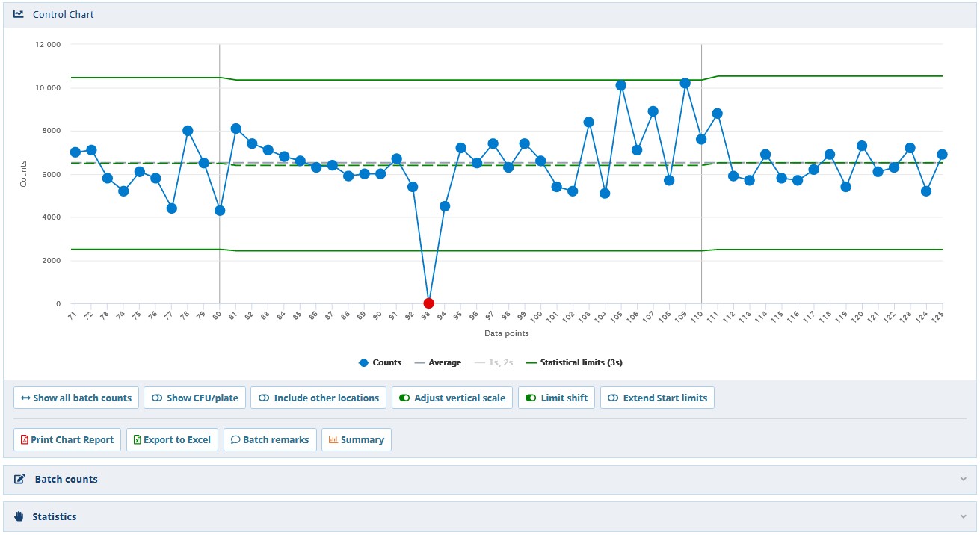Toggle the Average legend entry
This screenshot has width=980, height=535.
click(438, 363)
